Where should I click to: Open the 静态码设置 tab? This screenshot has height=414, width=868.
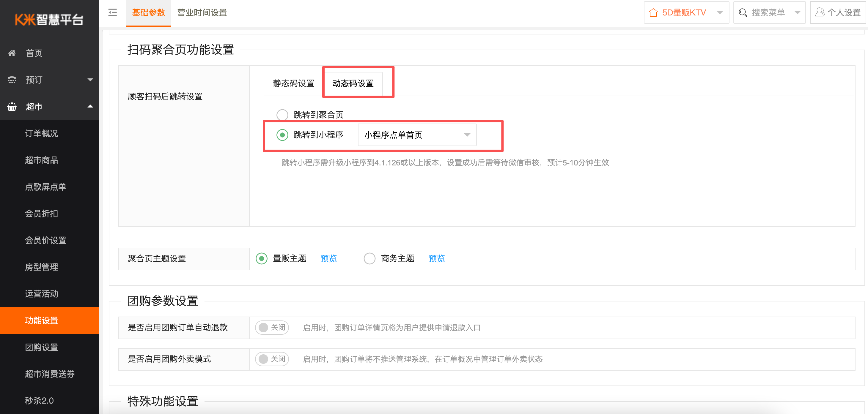293,83
